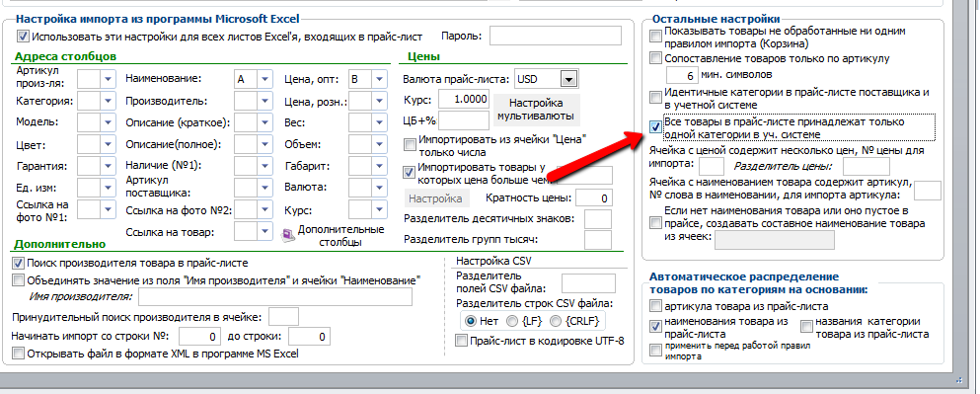Image resolution: width=980 pixels, height=394 pixels.
Task: Uncheck all goods belong to one category
Action: pos(655,127)
